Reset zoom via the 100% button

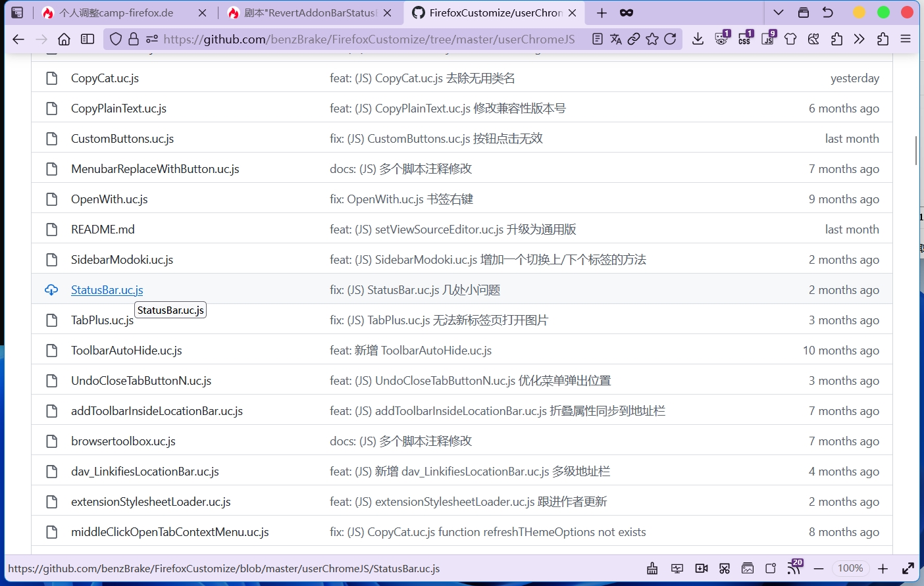pos(850,568)
